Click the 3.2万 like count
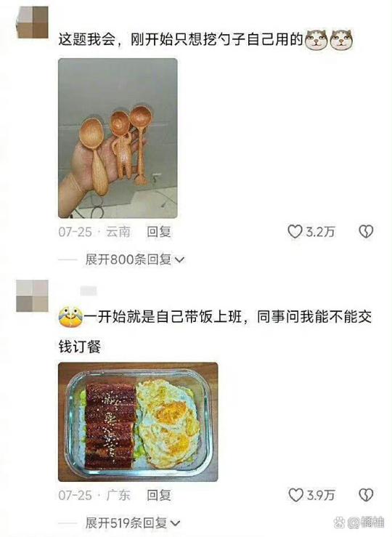Screen dimensions: 392x537 point(320,232)
